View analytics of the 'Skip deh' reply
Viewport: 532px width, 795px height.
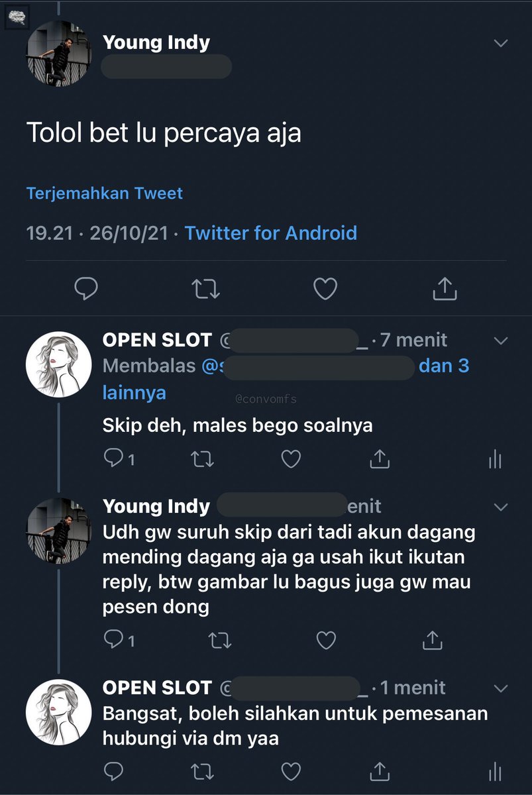click(x=494, y=459)
